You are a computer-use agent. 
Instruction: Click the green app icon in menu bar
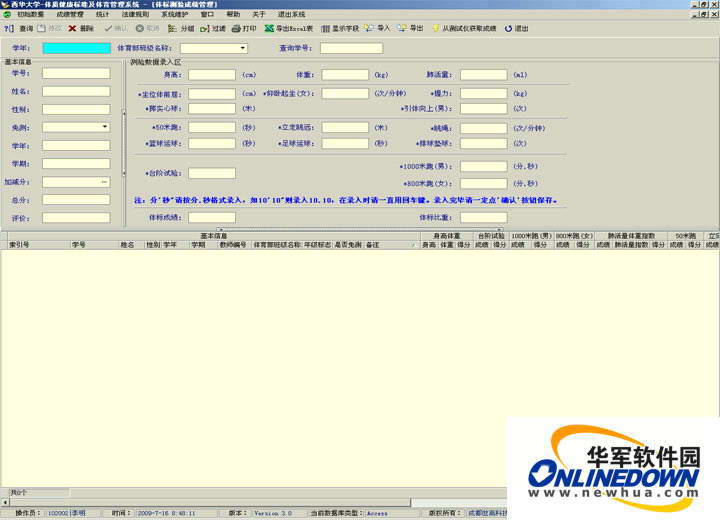6,14
